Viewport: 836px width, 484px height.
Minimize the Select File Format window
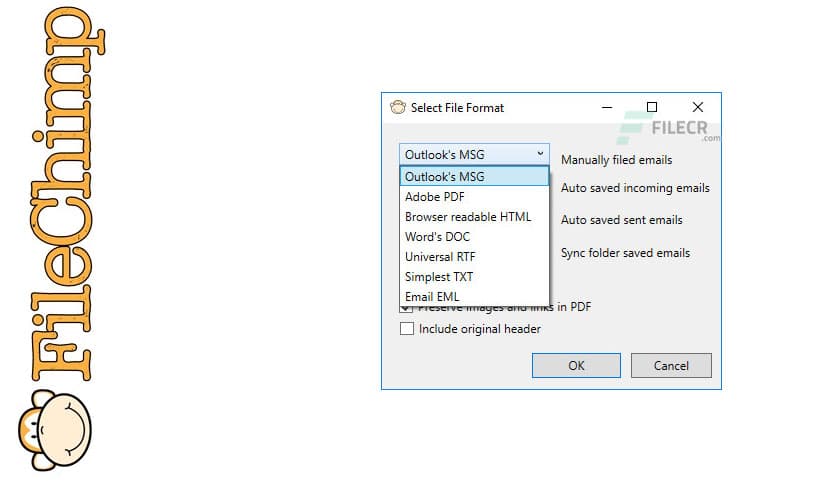[607, 107]
